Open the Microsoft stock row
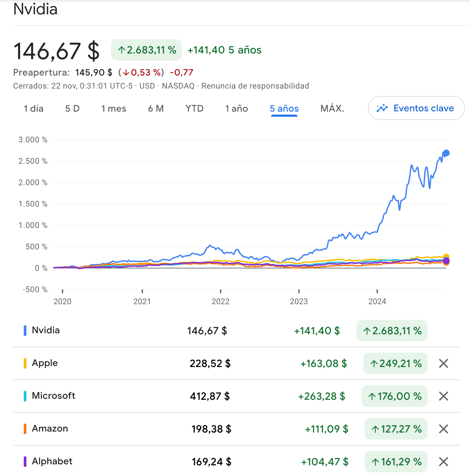Image resolution: width=470 pixels, height=476 pixels. tap(236, 396)
